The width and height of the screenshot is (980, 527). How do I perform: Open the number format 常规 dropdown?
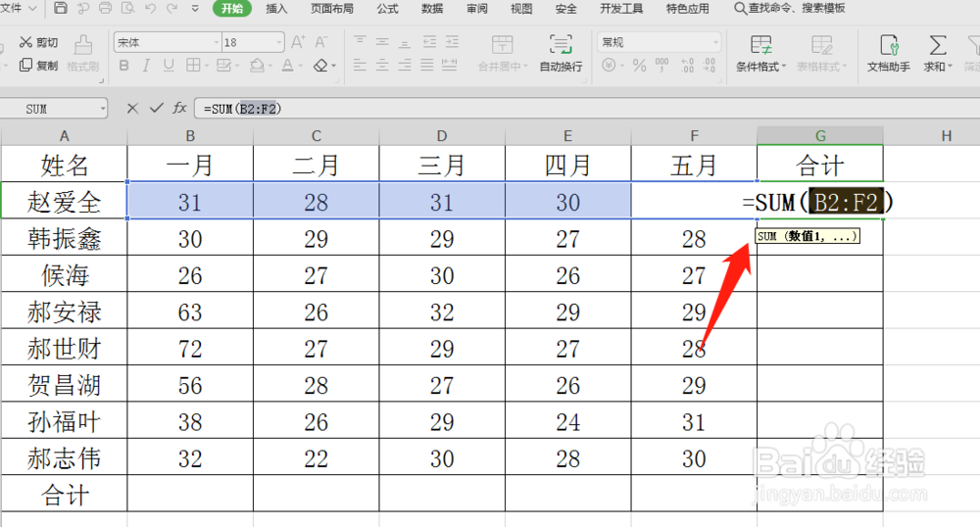click(x=715, y=42)
